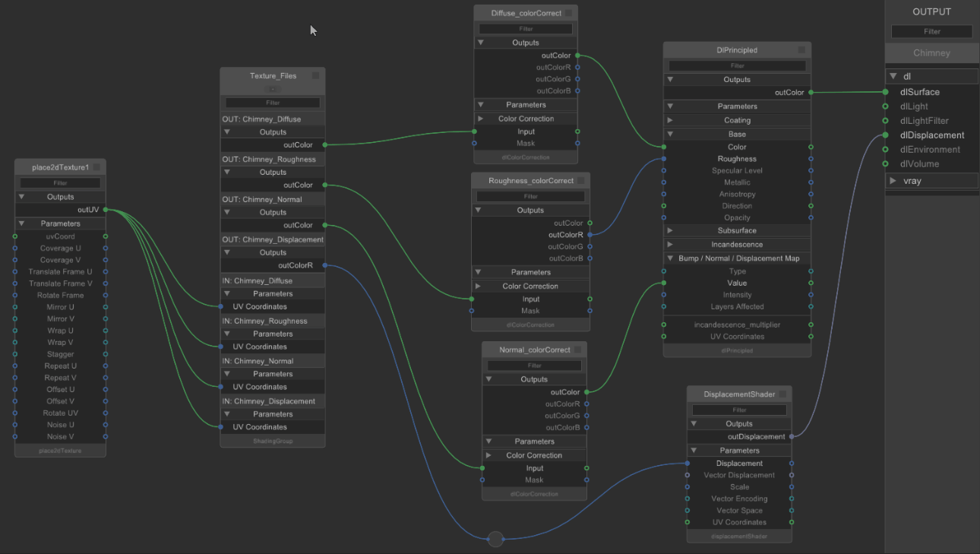The width and height of the screenshot is (980, 554).
Task: Toggle the square checkbox on Normal_colorCorrect header
Action: click(x=577, y=350)
